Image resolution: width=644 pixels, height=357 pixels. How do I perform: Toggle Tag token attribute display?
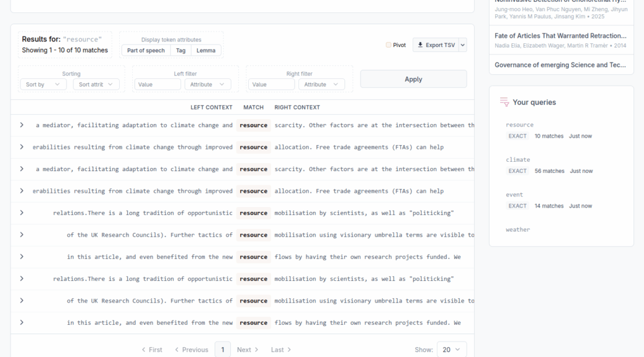tap(181, 50)
